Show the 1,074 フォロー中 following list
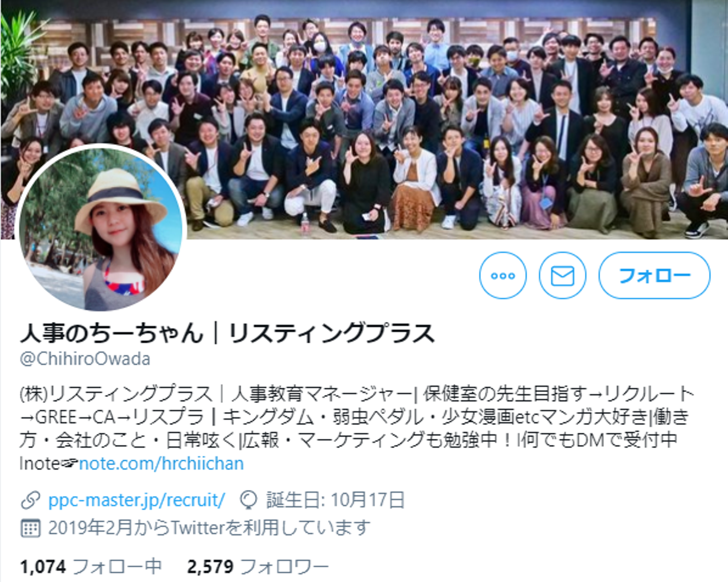This screenshot has height=582, width=728. pos(91,567)
